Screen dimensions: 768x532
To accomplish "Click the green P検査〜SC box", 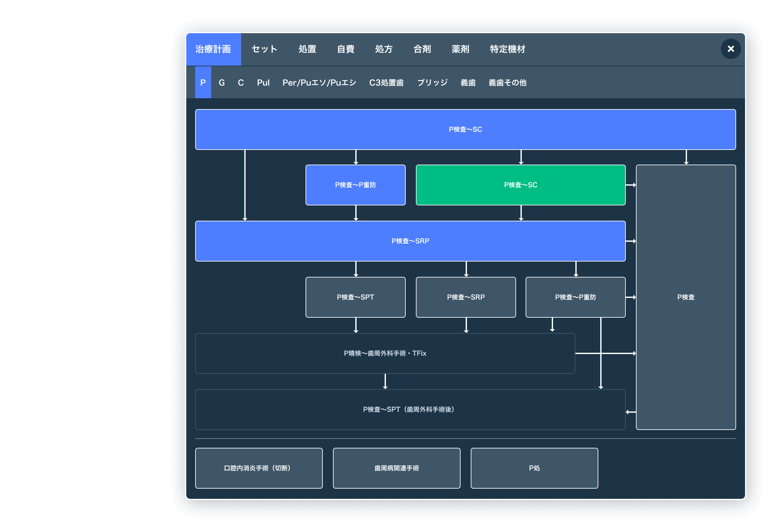I will 520,185.
